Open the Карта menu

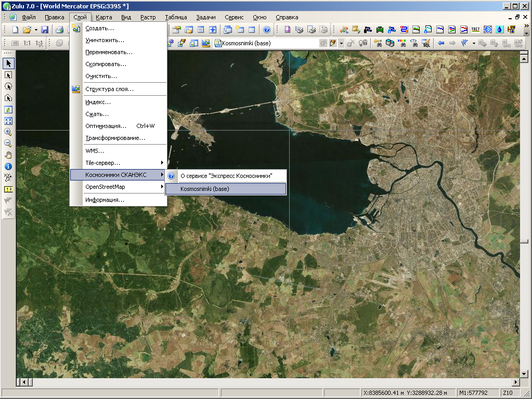[x=103, y=17]
